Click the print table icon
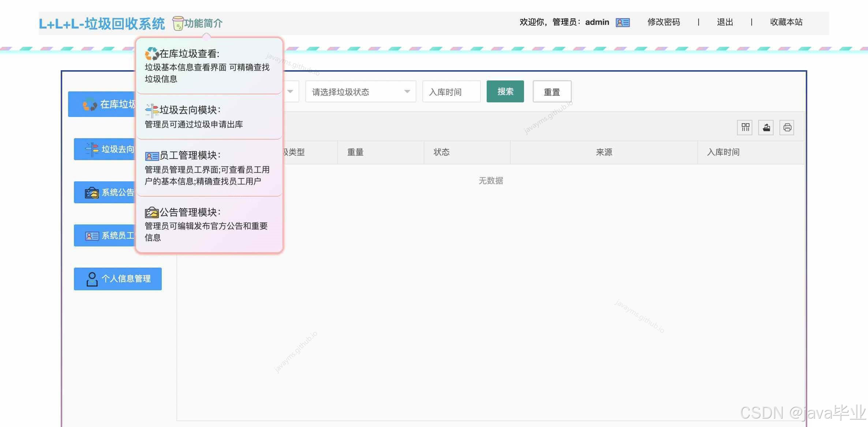 pos(787,127)
